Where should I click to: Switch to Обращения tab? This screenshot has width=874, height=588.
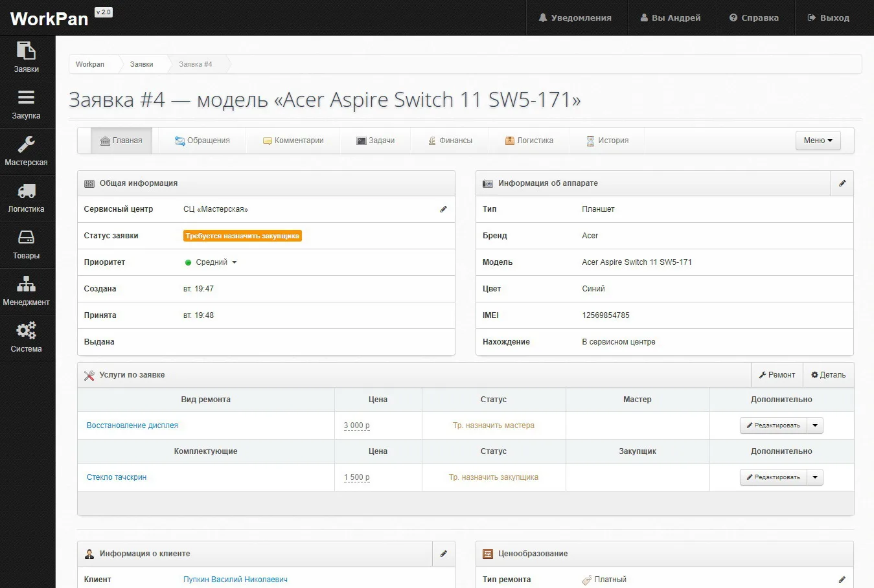(x=202, y=141)
